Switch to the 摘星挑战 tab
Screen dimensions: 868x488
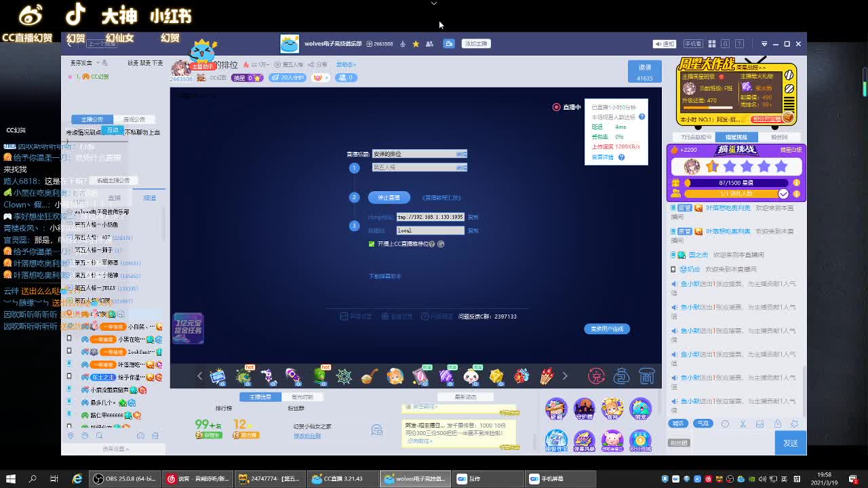tap(736, 137)
